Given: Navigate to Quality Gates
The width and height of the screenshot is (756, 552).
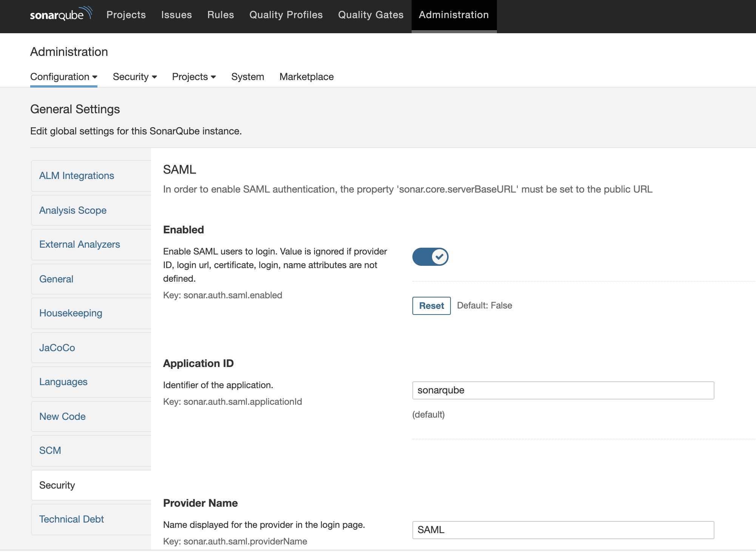Looking at the screenshot, I should click(370, 15).
